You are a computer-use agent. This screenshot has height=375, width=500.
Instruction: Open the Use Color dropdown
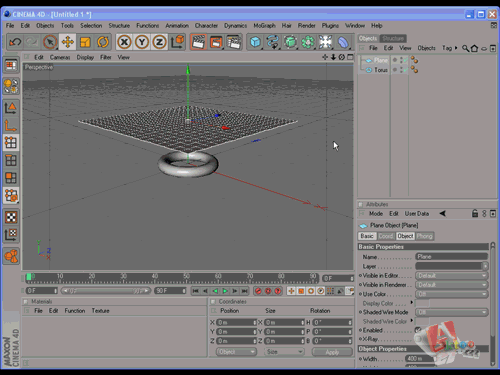pos(452,294)
